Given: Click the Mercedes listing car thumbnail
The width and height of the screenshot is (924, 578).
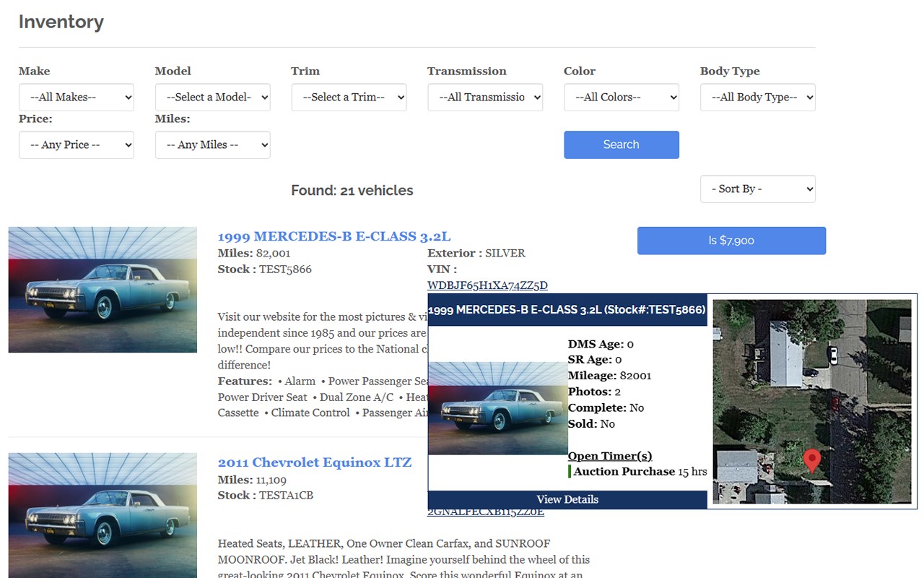Looking at the screenshot, I should tap(103, 290).
